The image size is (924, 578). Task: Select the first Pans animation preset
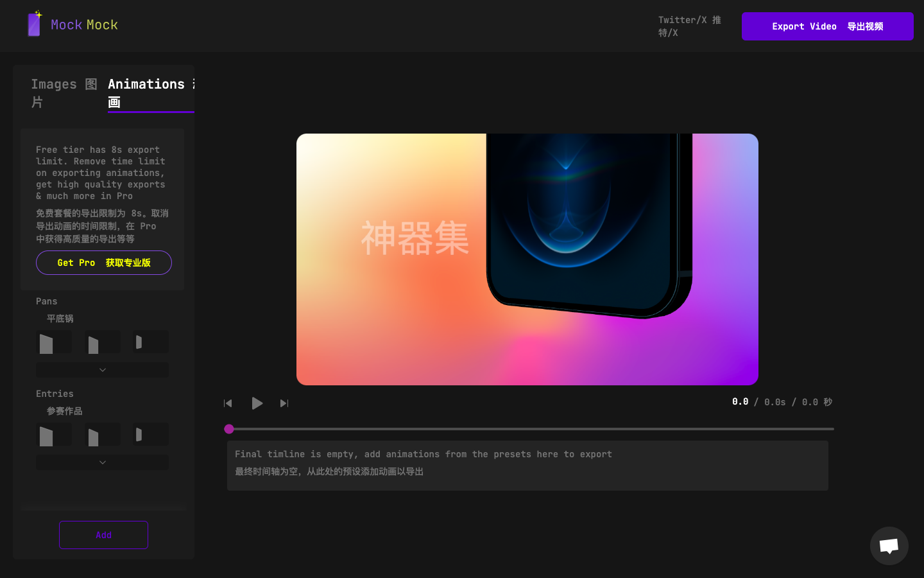tap(55, 342)
